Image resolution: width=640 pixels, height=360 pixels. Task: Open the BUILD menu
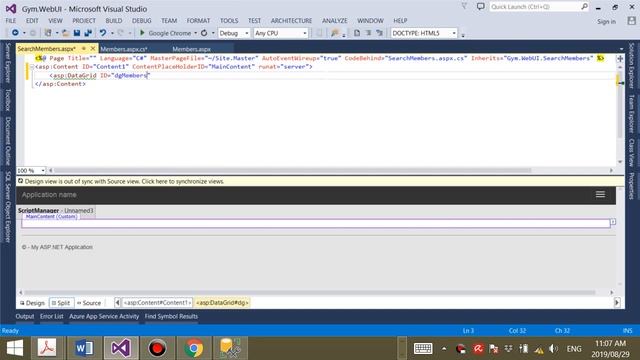point(113,20)
